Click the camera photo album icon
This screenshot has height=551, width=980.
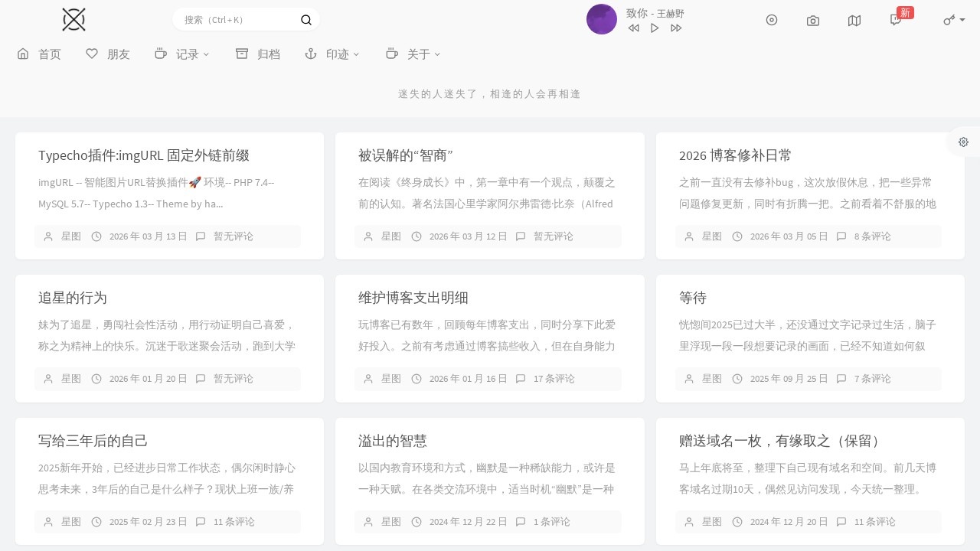(812, 20)
